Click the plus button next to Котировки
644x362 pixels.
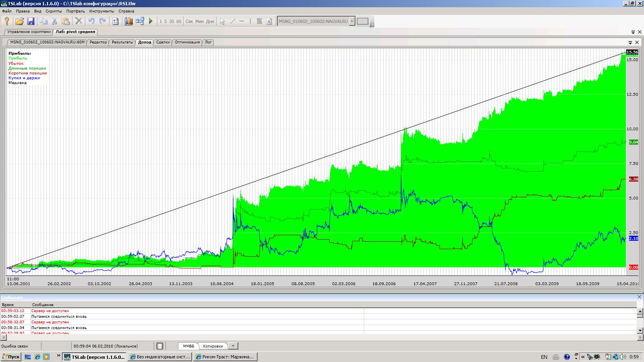[x=233, y=346]
